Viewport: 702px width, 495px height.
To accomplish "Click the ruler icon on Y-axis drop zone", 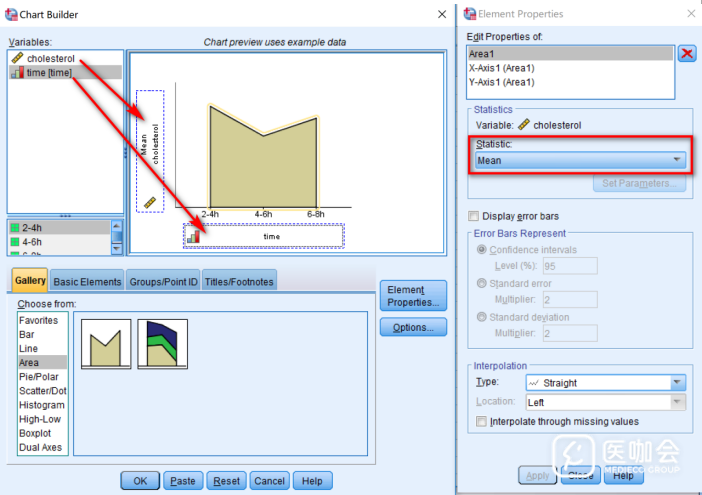I will pos(150,202).
